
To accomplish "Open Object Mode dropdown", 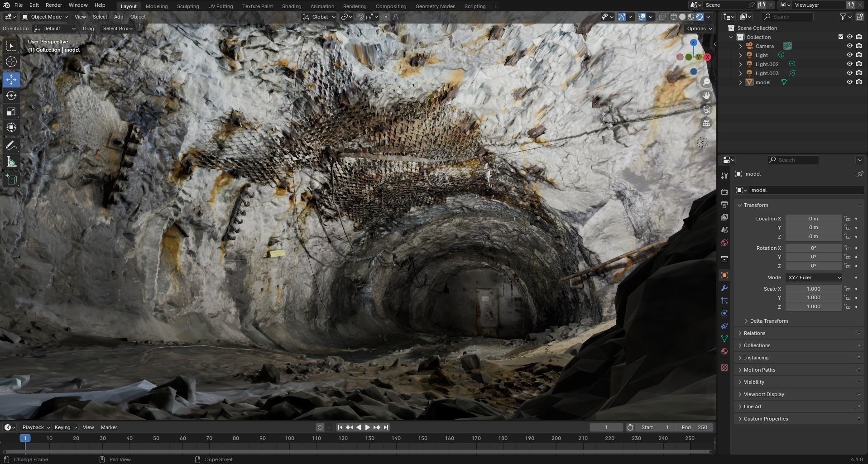I will [45, 17].
